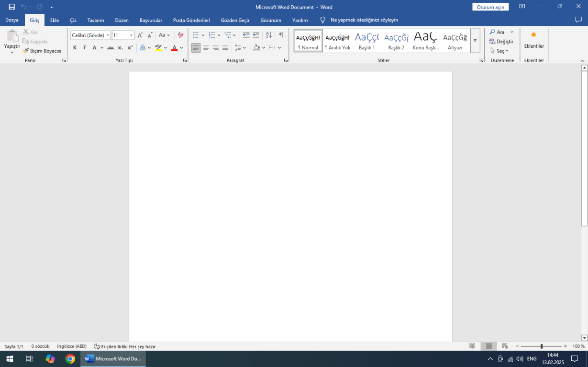Expand the bullet list dropdown arrow
The height and width of the screenshot is (367, 588).
click(x=203, y=35)
